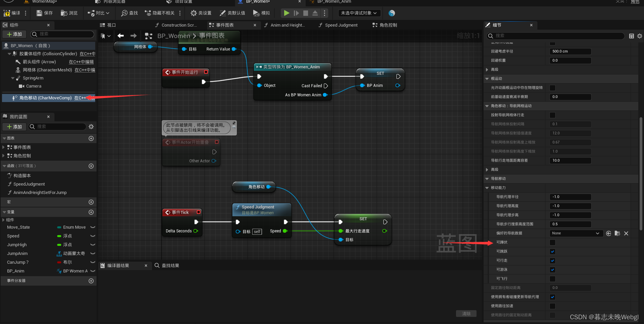Click the stop playback button
The image size is (644, 324).
(x=306, y=13)
